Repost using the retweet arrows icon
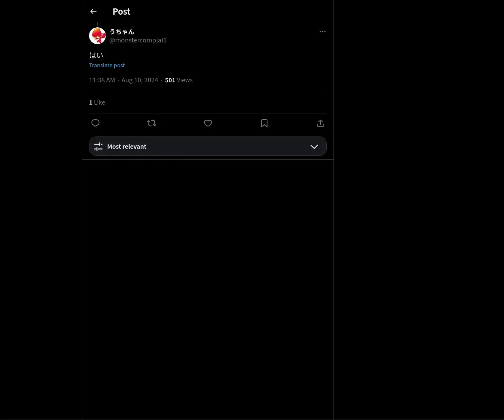This screenshot has height=420, width=504. point(152,123)
